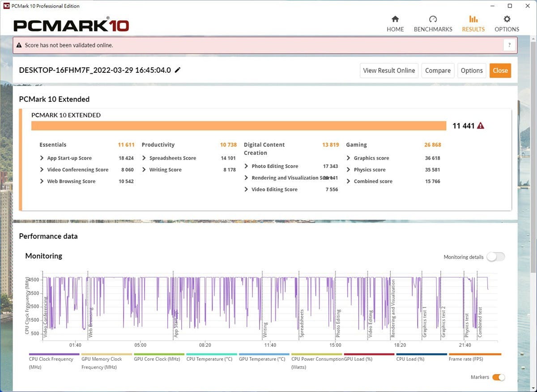Screen dimensions: 537x392
Task: Click the overall score 11 441
Action: pos(463,126)
